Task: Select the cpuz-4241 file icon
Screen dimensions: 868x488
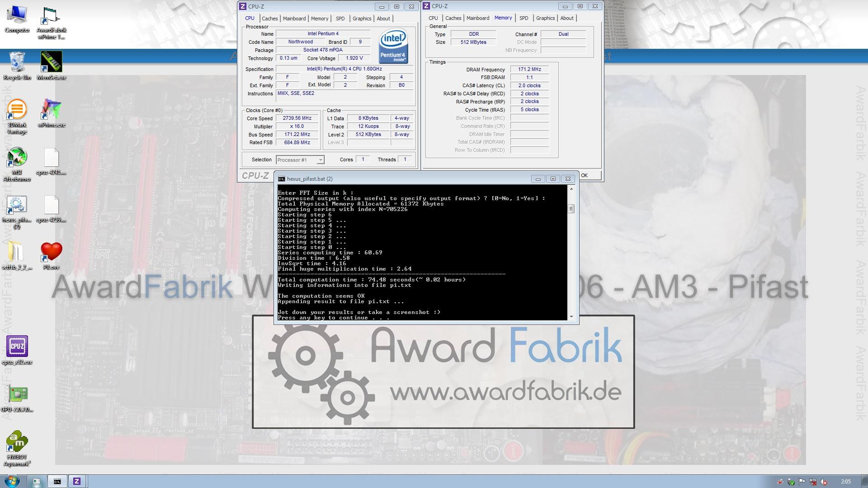Action: pos(52,162)
